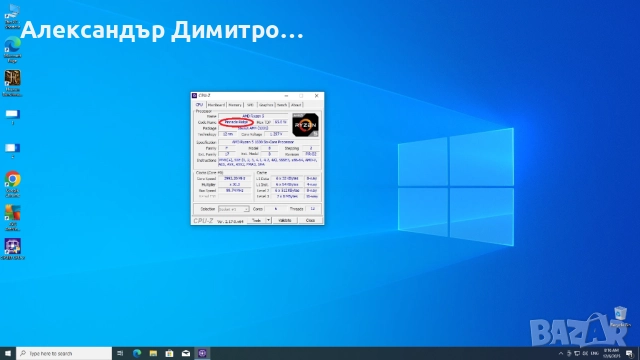Select the CPU tab in CPU-Z
This screenshot has height=360, width=640.
point(199,104)
